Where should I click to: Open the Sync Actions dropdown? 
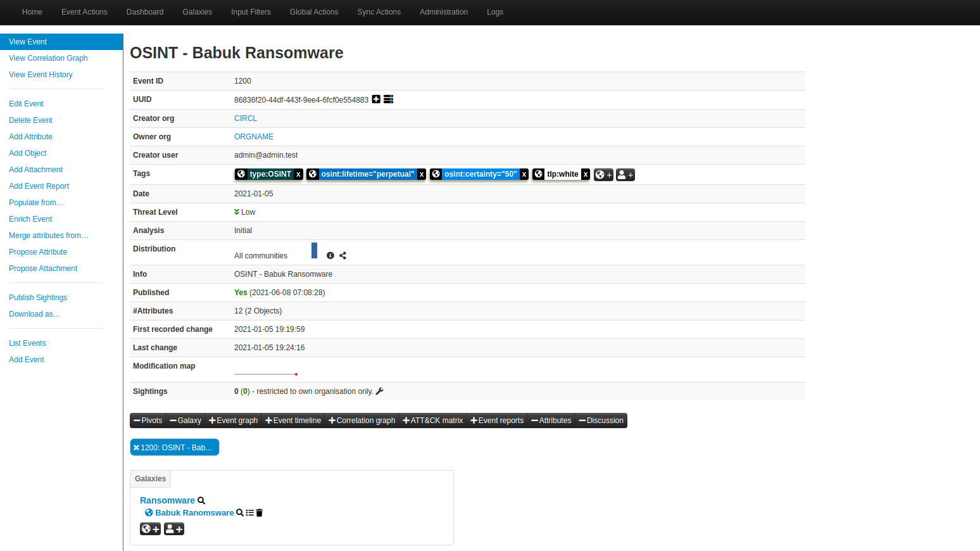[379, 12]
